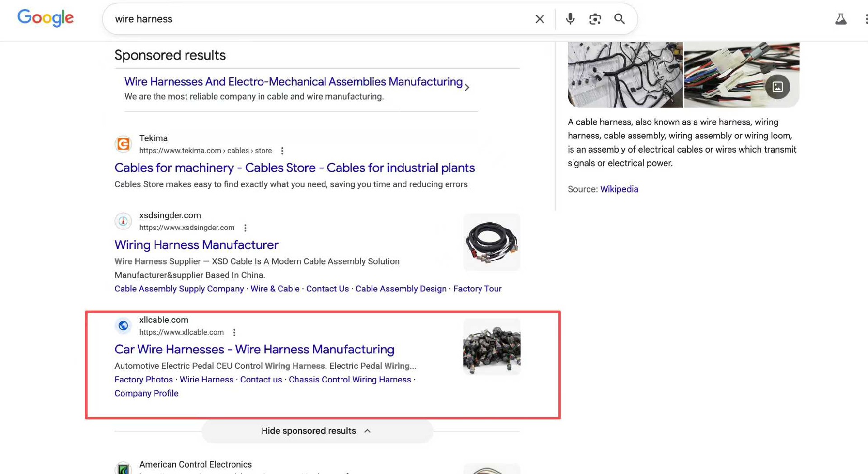Click the American Control Electronics favicon
This screenshot has width=868, height=474.
(123, 469)
